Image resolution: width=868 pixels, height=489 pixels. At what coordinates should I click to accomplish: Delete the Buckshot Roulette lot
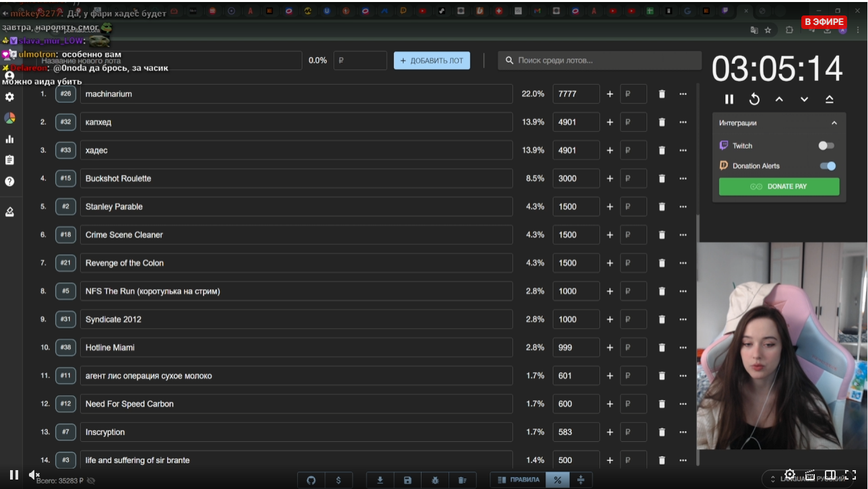tap(662, 178)
